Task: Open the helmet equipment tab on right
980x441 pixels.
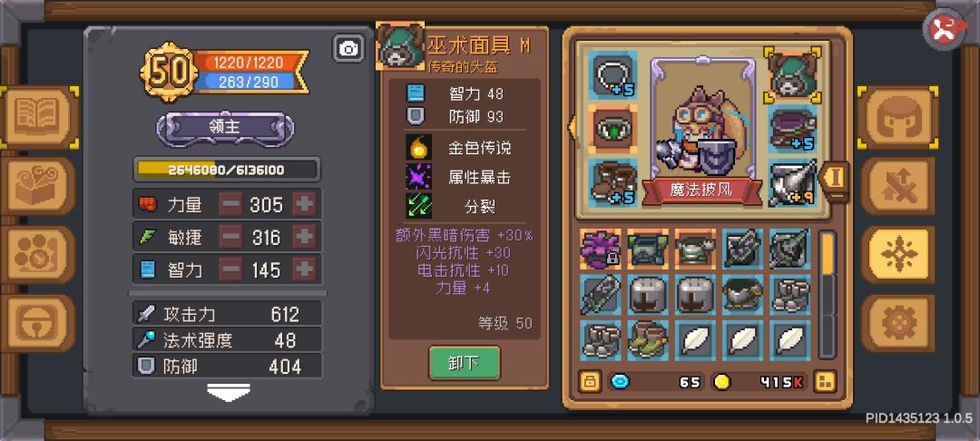Action: [897, 117]
